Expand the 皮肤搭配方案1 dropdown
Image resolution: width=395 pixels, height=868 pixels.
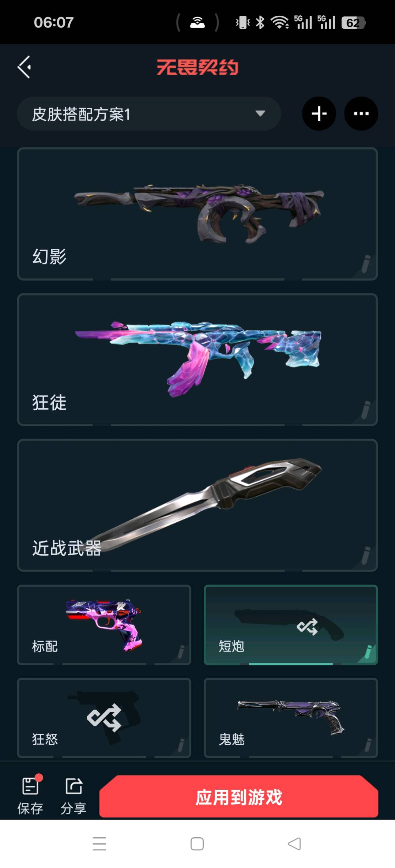(149, 114)
